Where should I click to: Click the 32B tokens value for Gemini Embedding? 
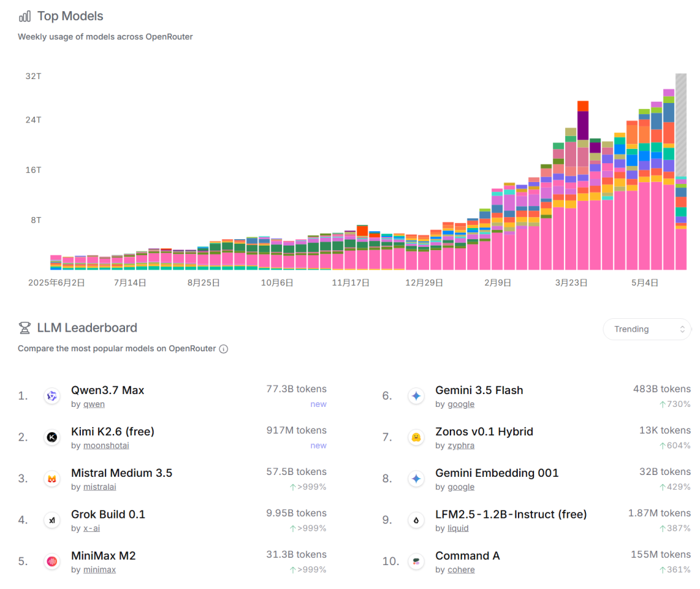tap(665, 472)
